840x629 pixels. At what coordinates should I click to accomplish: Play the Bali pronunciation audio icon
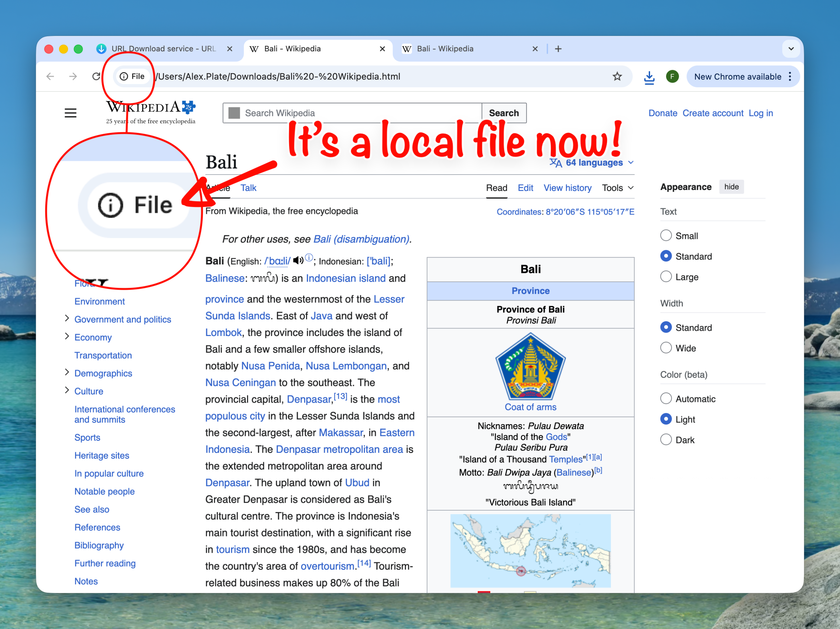tap(298, 261)
